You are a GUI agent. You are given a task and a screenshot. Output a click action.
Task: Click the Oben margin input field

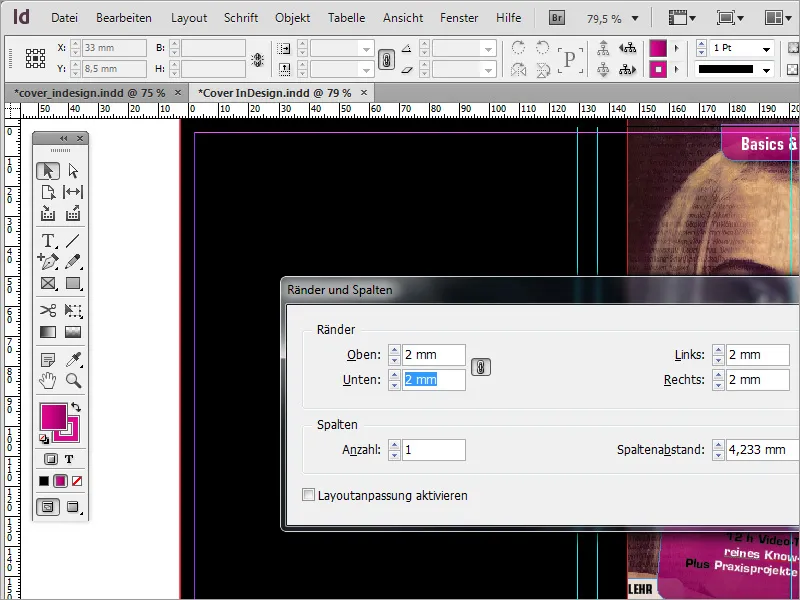(x=433, y=355)
